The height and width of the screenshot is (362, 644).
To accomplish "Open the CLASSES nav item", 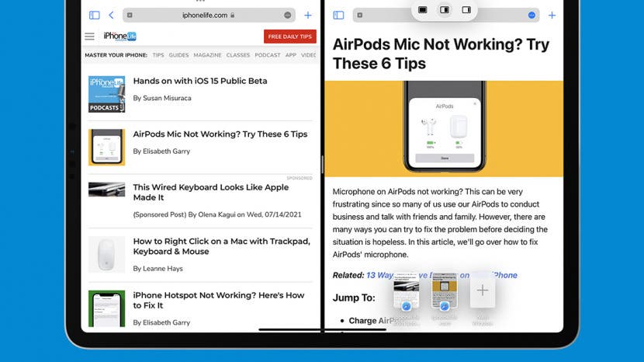I will 237,55.
